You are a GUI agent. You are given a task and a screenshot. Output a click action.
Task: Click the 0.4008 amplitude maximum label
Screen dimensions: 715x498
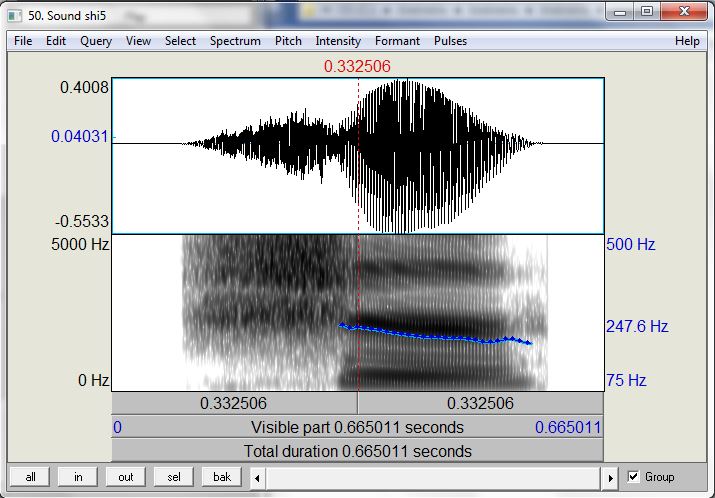(84, 88)
